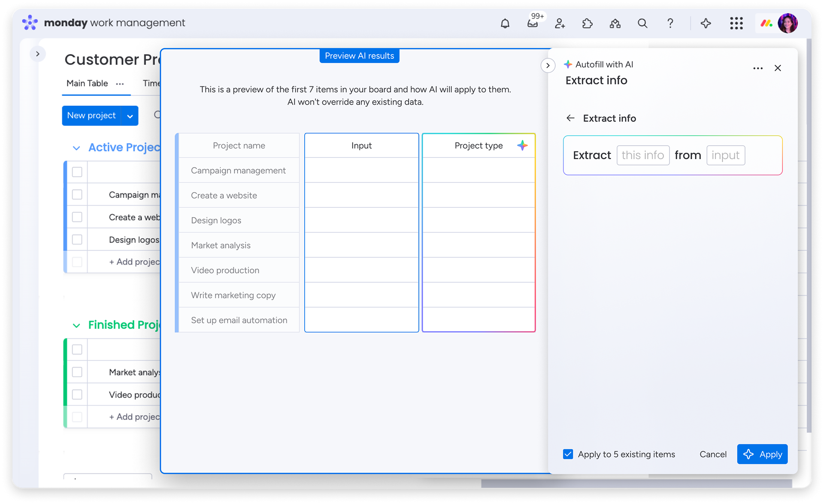Click the back arrow beside Extract info

pyautogui.click(x=570, y=118)
